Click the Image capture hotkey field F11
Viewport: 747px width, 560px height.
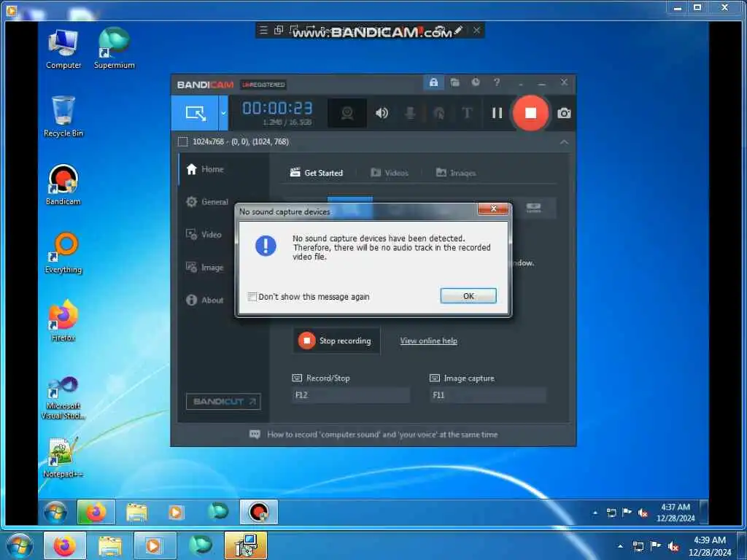[488, 394]
